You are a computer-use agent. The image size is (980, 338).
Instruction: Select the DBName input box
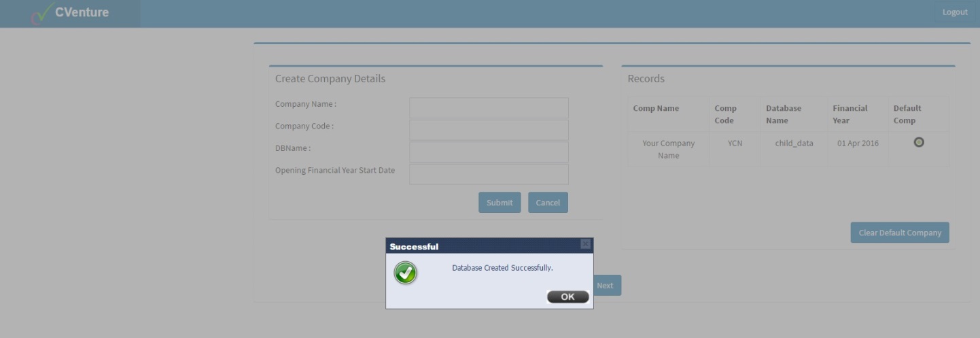[489, 152]
